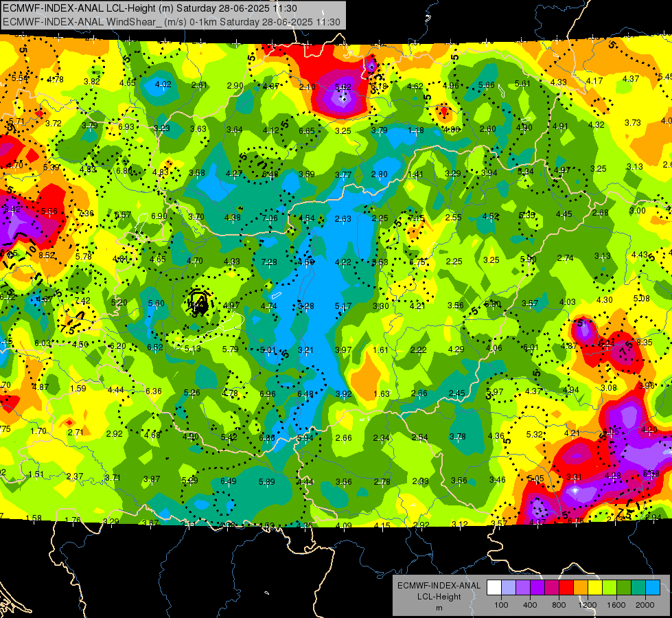Click the magenta legend swatch
672x618 pixels.
point(552,588)
